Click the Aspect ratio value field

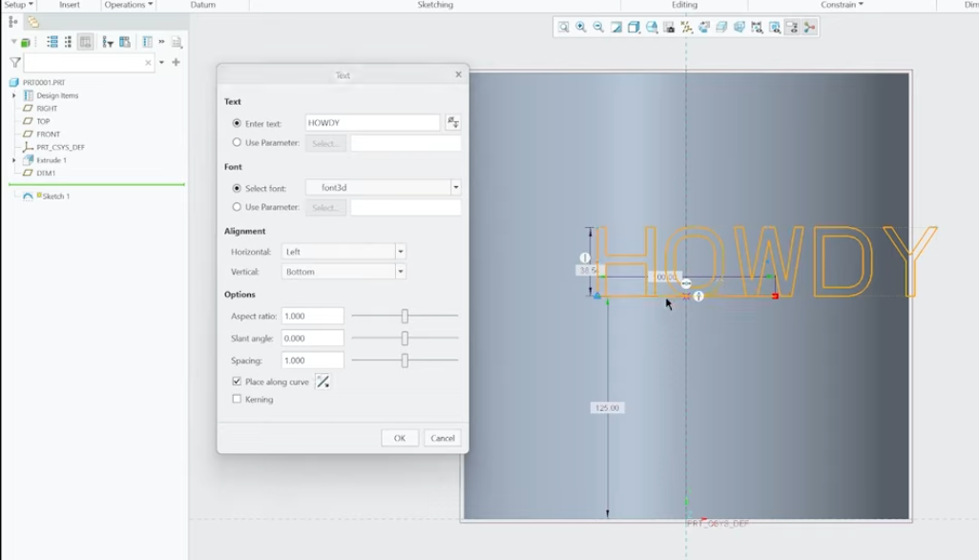(x=312, y=316)
